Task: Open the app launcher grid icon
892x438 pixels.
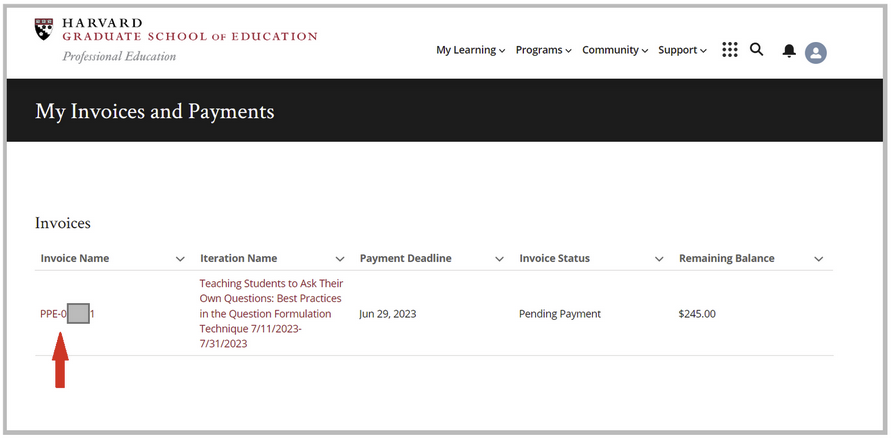Action: [730, 50]
